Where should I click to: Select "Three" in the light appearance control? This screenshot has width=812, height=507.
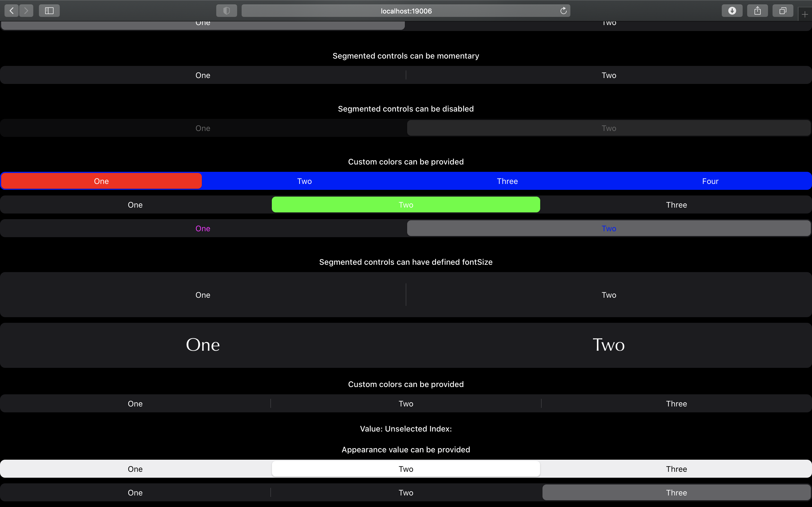pyautogui.click(x=676, y=469)
